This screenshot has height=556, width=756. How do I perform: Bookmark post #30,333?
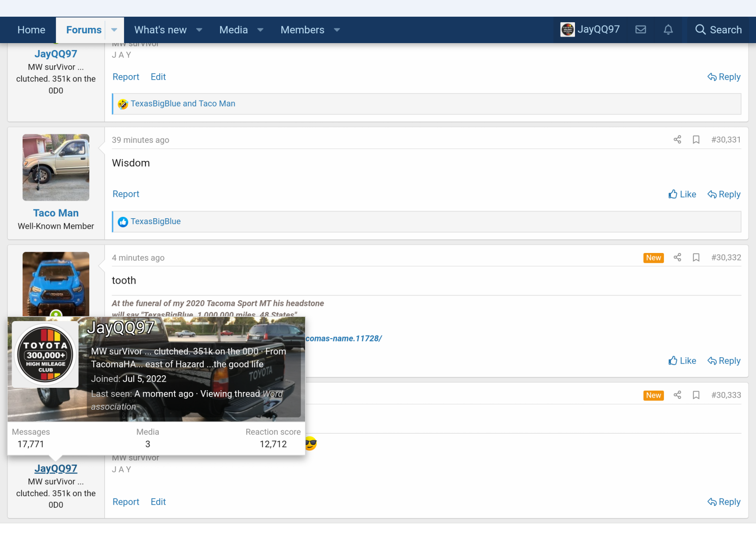click(x=696, y=395)
